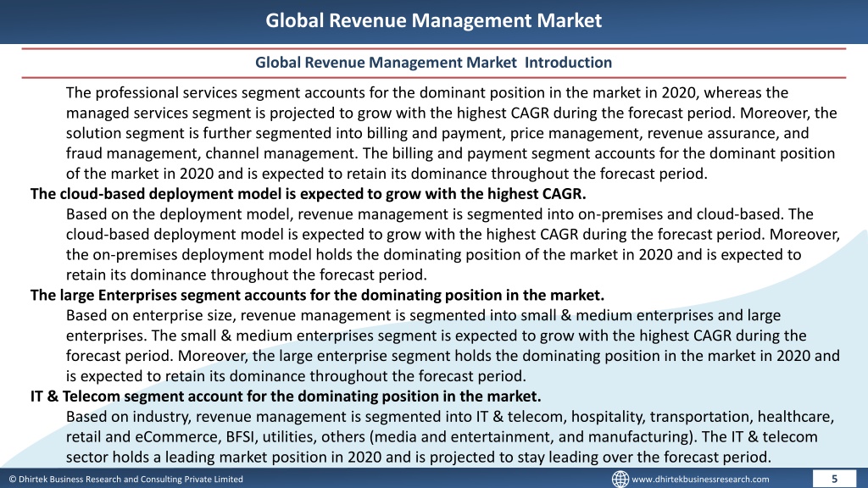This screenshot has height=488, width=868.
Task: Click the line starting 'the on-premises deployment model holds'
Action: tap(433, 255)
